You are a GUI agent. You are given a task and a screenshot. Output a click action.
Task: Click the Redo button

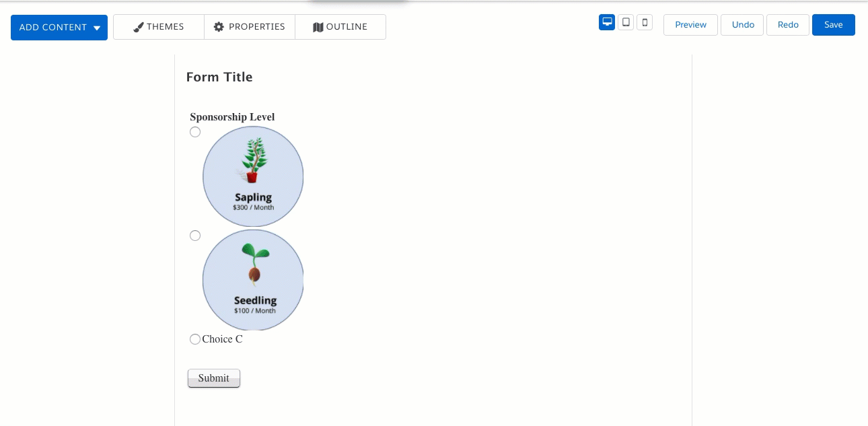pos(788,25)
